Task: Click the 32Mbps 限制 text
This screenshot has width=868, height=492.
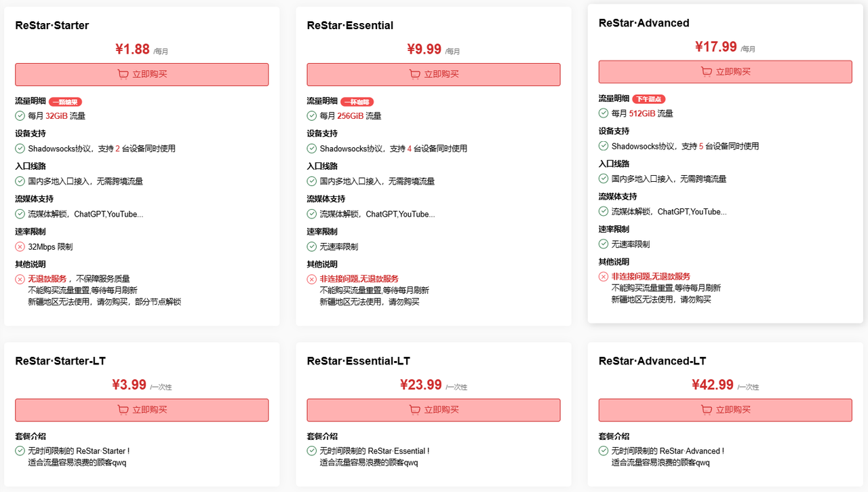Action: 50,247
